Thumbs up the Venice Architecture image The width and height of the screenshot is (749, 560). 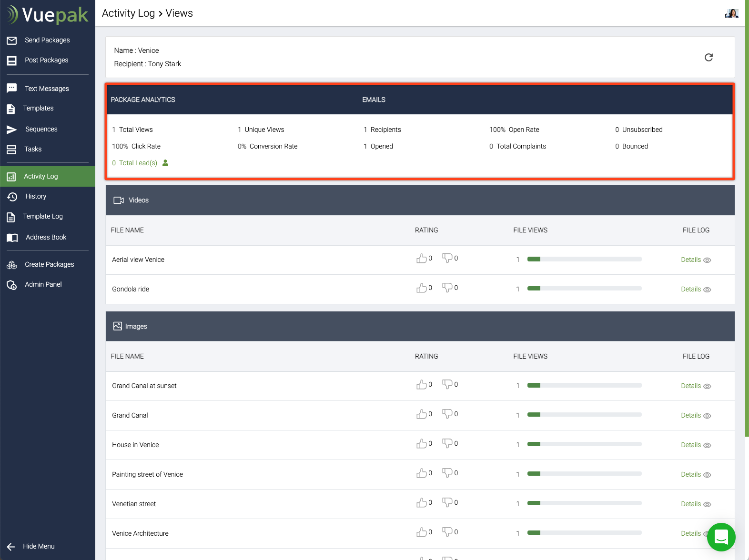pos(421,532)
